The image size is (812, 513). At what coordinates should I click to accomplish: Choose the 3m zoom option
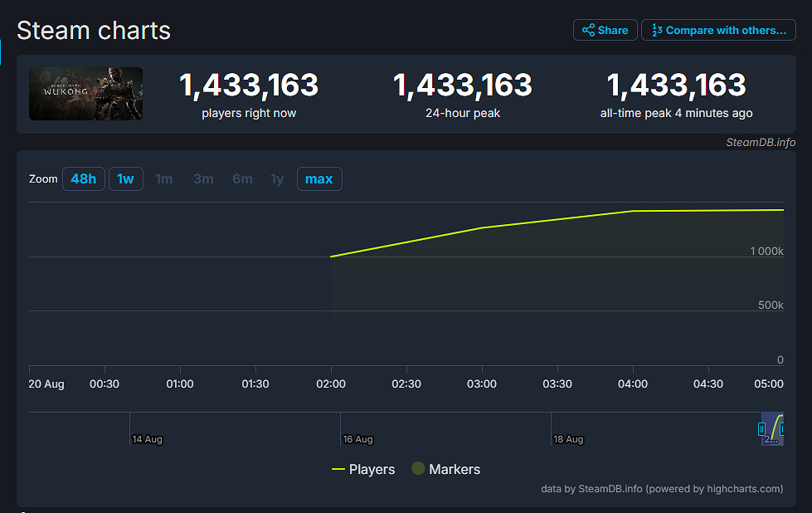(x=203, y=178)
